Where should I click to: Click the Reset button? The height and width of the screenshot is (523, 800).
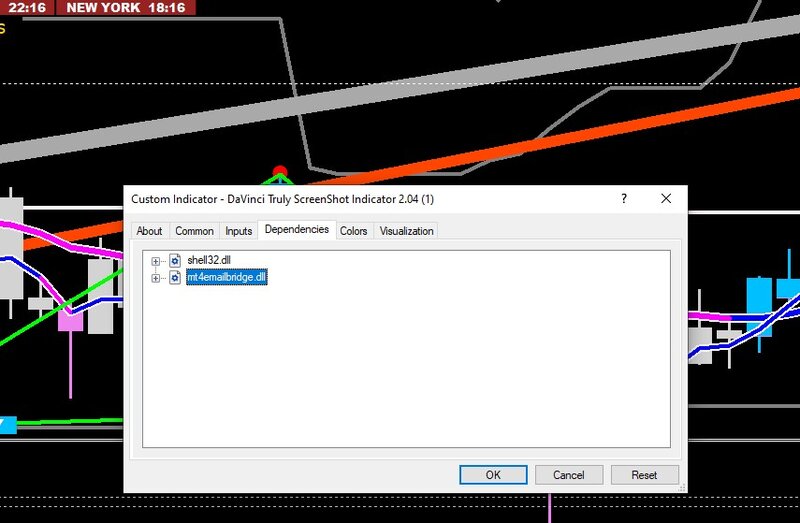(644, 475)
